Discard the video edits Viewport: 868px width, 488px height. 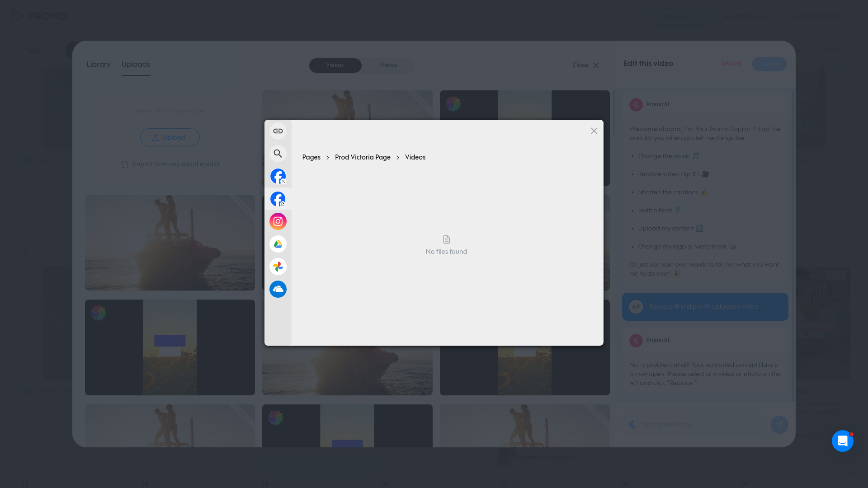[731, 64]
